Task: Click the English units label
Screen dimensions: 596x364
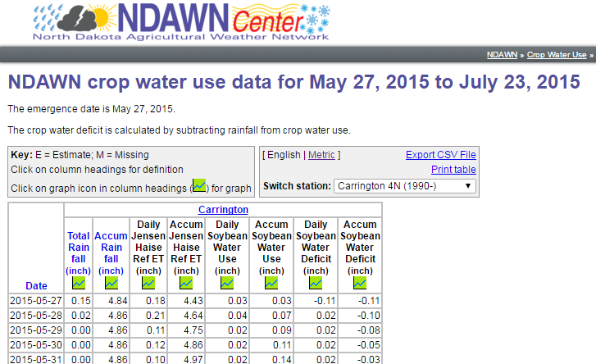Action: pyautogui.click(x=284, y=155)
